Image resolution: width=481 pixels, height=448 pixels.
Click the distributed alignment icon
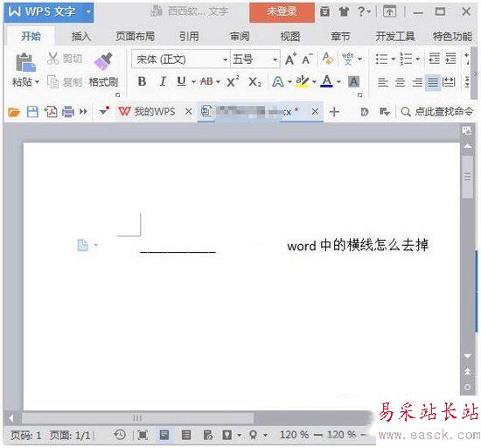pos(449,82)
